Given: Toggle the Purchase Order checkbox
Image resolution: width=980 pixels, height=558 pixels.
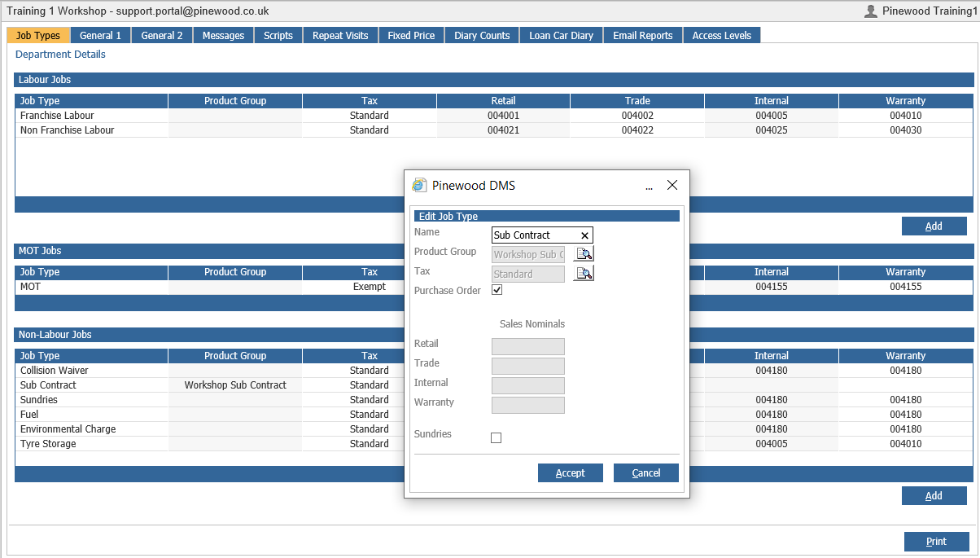Looking at the screenshot, I should coord(497,290).
